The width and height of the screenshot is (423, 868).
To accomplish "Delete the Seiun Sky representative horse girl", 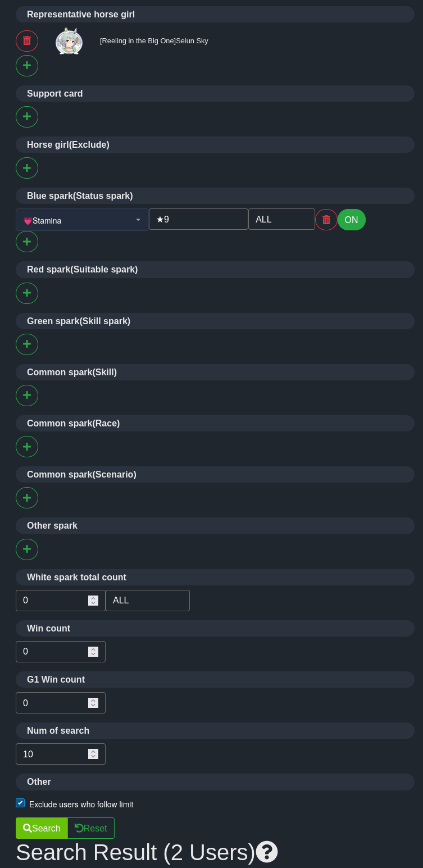I will [x=27, y=41].
